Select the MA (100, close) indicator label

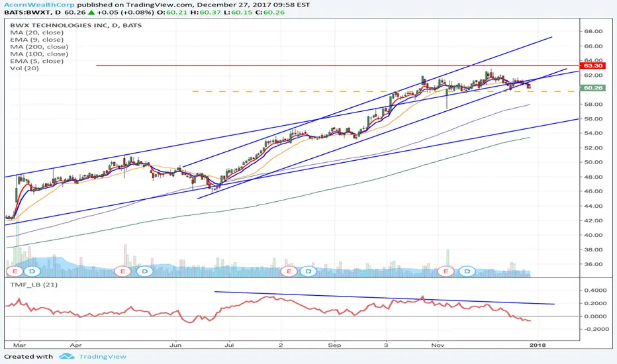39,54
